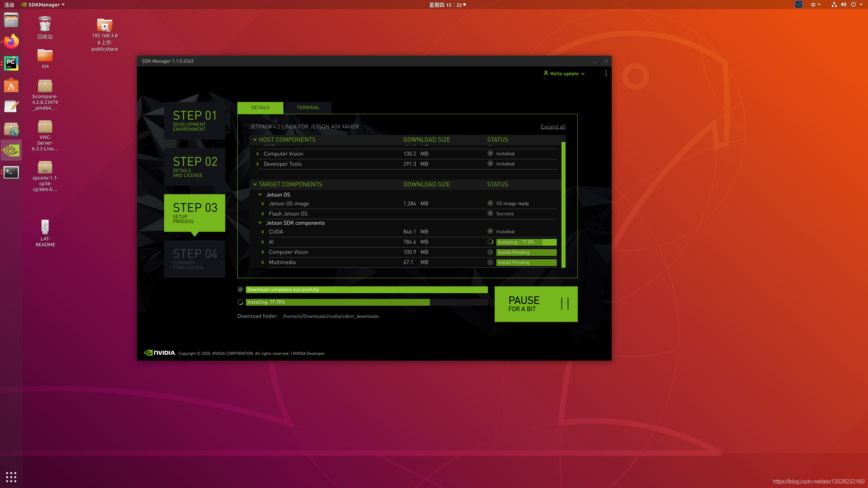This screenshot has width=868, height=488.
Task: Click the Installing spinner icon beside progress bar
Action: tap(240, 302)
